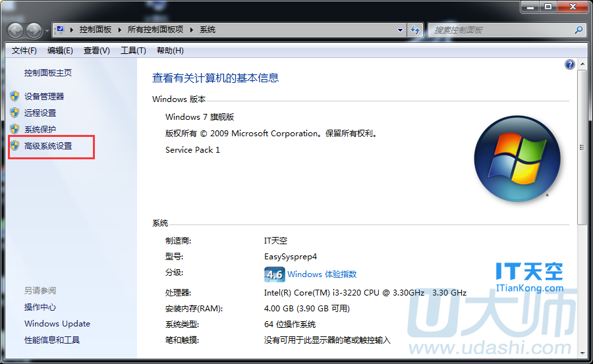Open the 查看(V) menu
The height and width of the screenshot is (364, 593).
pos(97,51)
